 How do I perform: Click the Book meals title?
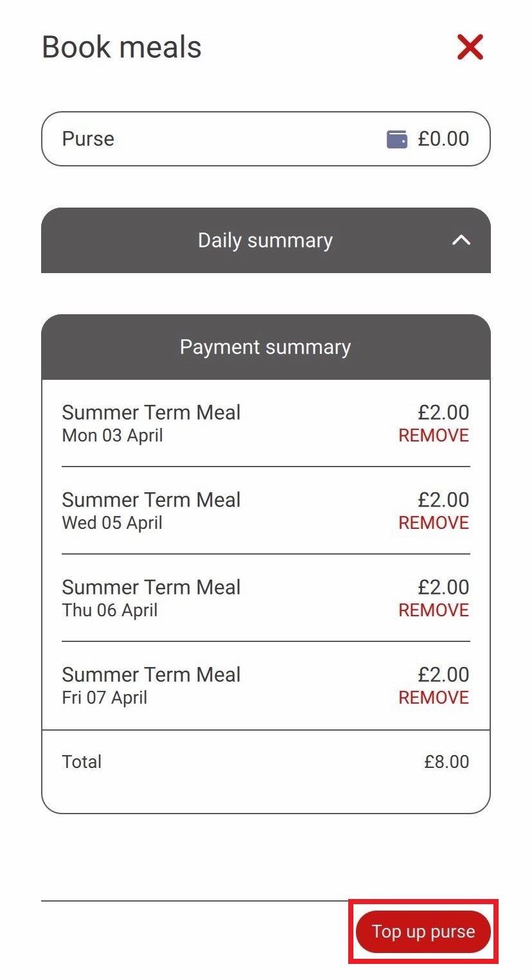coord(122,48)
